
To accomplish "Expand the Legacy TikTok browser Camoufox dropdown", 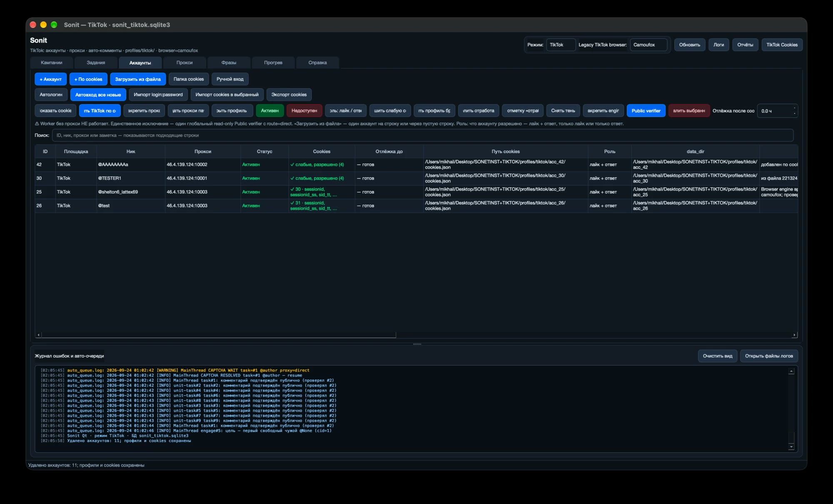I will (648, 45).
